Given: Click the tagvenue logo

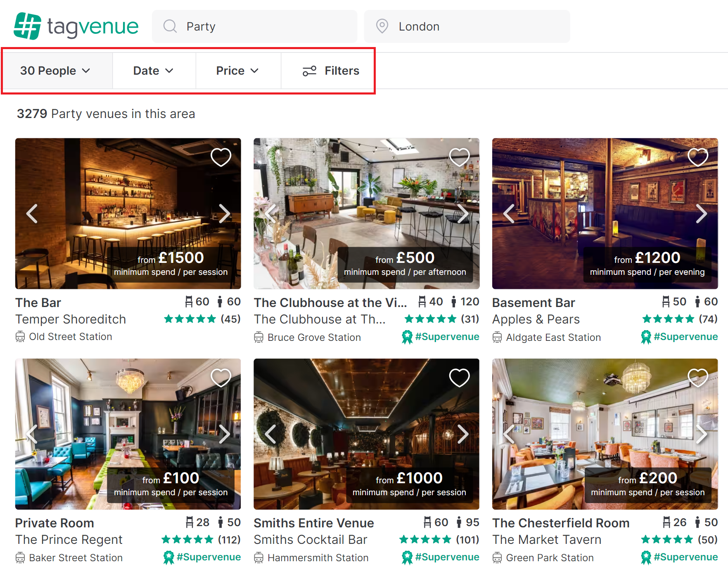Looking at the screenshot, I should point(76,26).
